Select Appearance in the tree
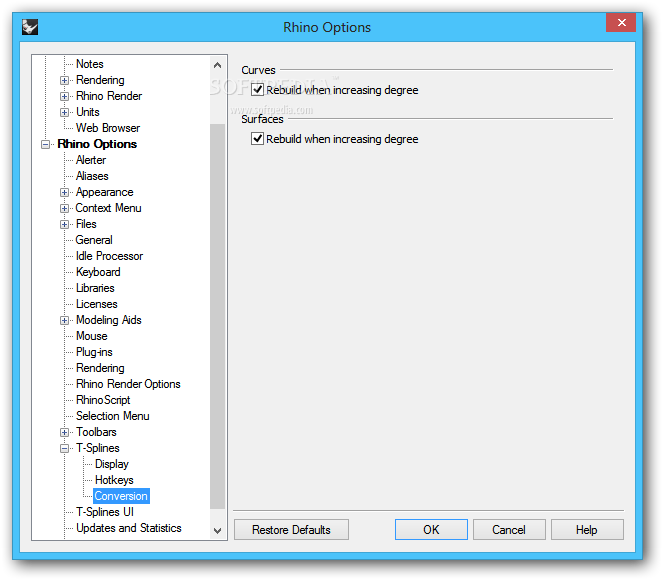 point(104,192)
